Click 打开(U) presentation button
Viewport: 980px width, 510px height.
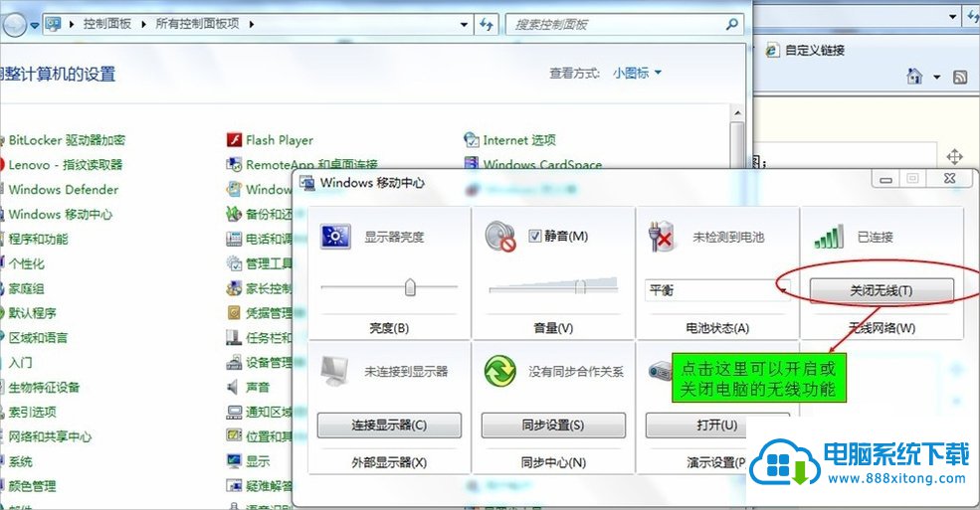(x=717, y=425)
